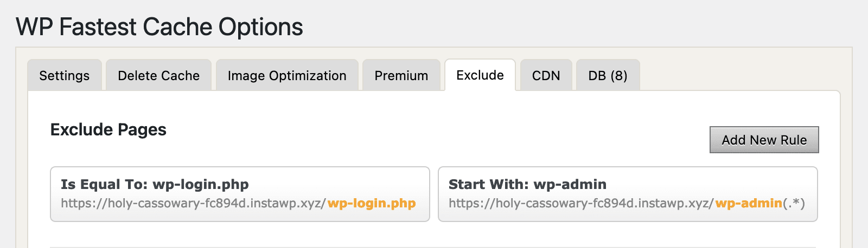Click the WP Fastest Cache Options title

coord(159,27)
